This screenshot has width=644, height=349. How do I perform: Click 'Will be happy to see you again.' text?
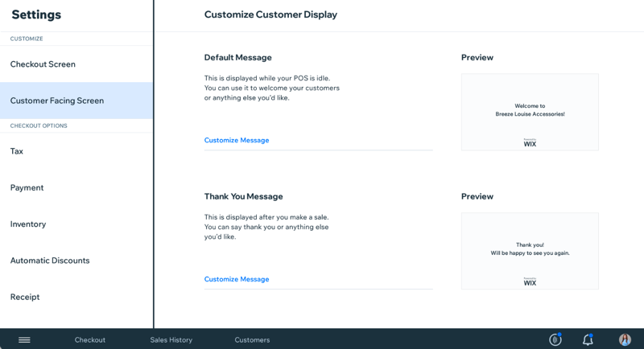530,253
